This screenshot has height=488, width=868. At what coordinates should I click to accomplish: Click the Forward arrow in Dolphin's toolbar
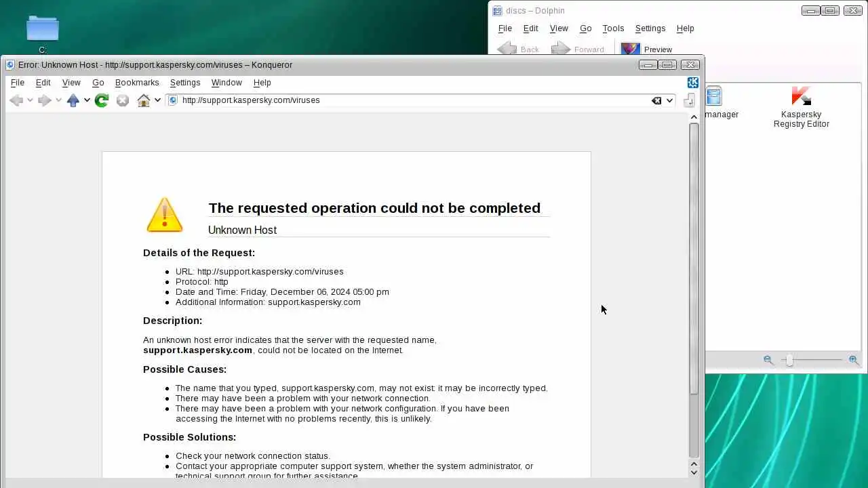(561, 49)
